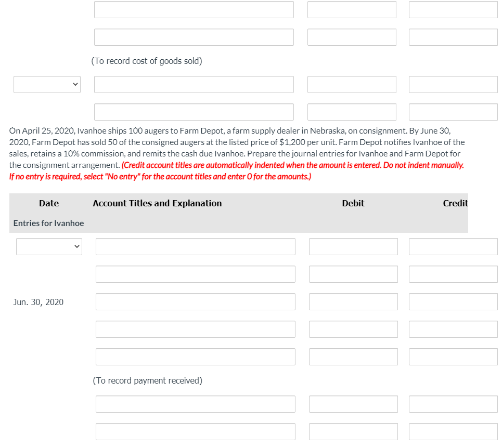Click the 'Date' column header
The height and width of the screenshot is (448, 502).
(x=49, y=203)
